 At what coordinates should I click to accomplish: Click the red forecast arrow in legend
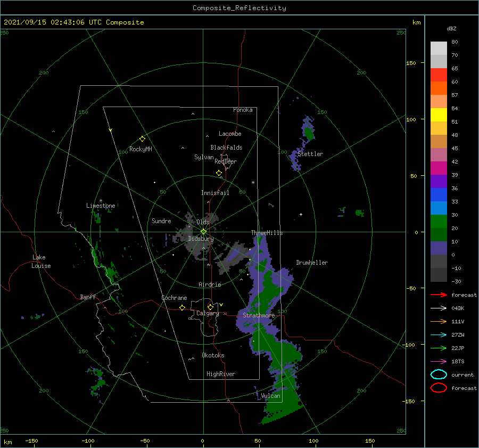[439, 295]
